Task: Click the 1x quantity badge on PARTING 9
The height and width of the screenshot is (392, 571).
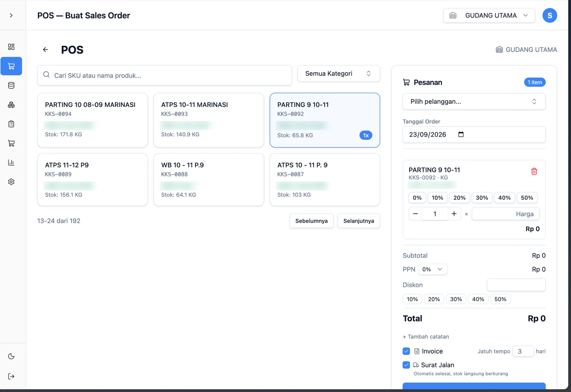Action: tap(366, 136)
